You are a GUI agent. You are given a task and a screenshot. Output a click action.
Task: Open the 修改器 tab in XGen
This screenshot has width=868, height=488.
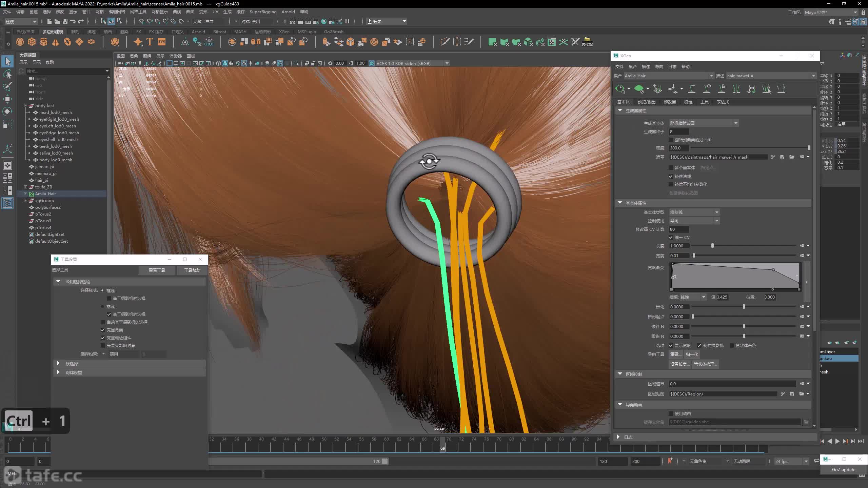click(670, 102)
